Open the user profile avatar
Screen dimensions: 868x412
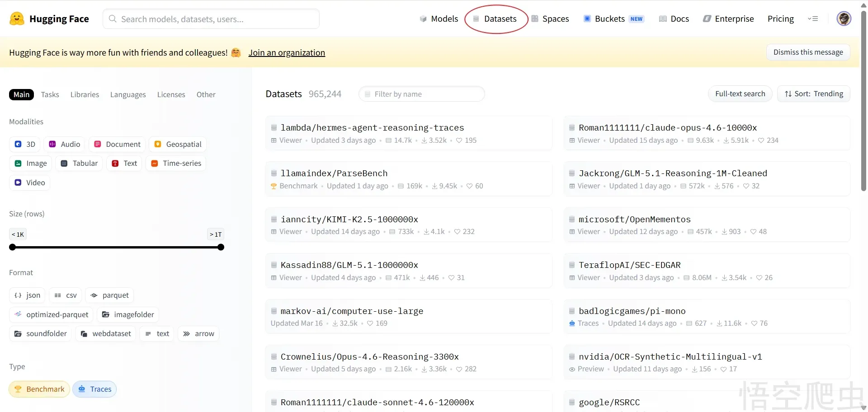(x=844, y=19)
